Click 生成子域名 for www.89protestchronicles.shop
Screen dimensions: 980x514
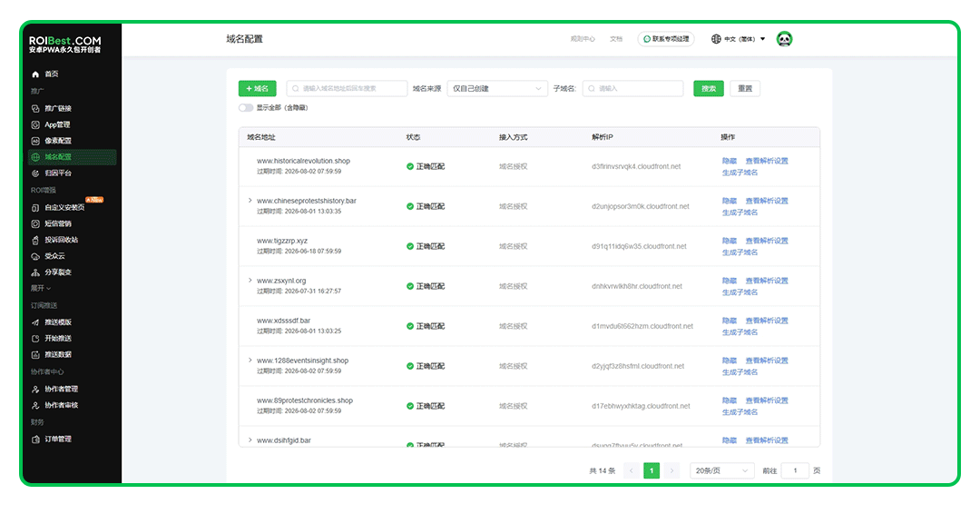(x=740, y=412)
